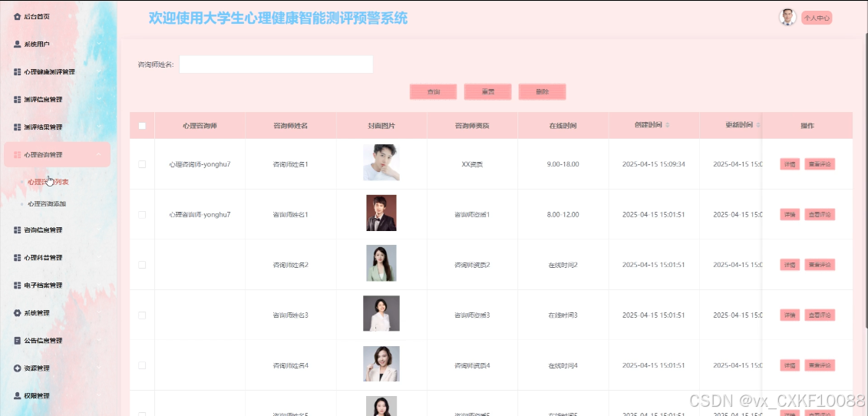Click the grid icon beside 咨询信息管理
Screen dimensions: 868x416
17,230
